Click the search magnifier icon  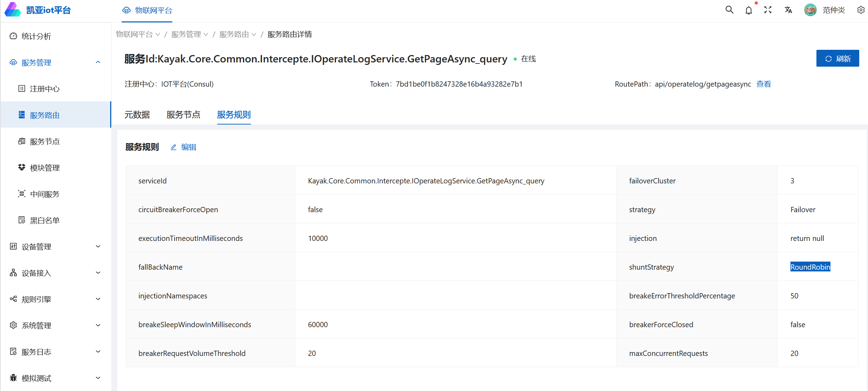(x=729, y=10)
